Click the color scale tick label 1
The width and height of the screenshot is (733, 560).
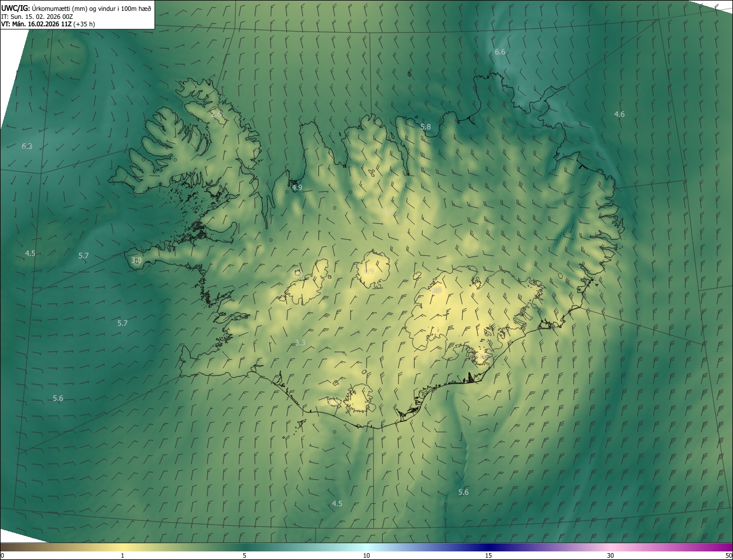click(123, 556)
